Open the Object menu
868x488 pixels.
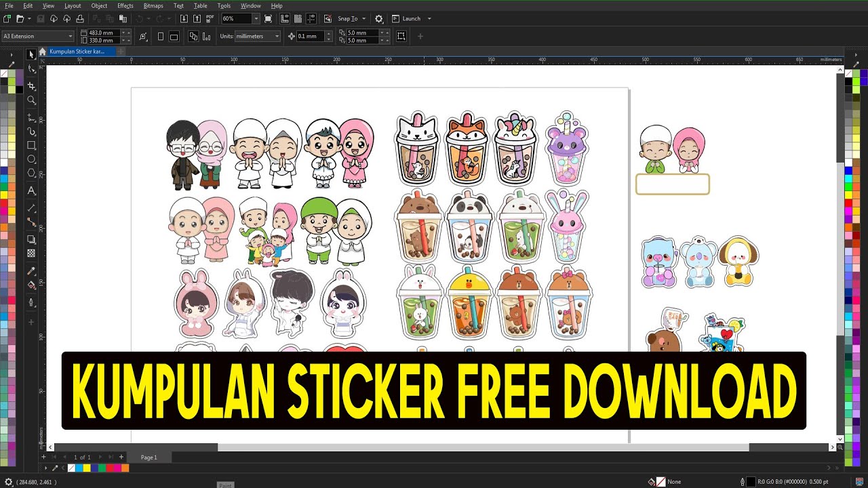click(x=99, y=5)
